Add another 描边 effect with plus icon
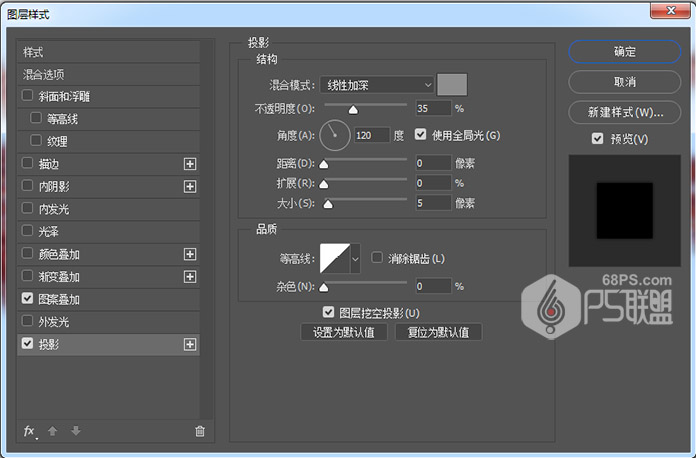The width and height of the screenshot is (696, 458). pos(190,164)
